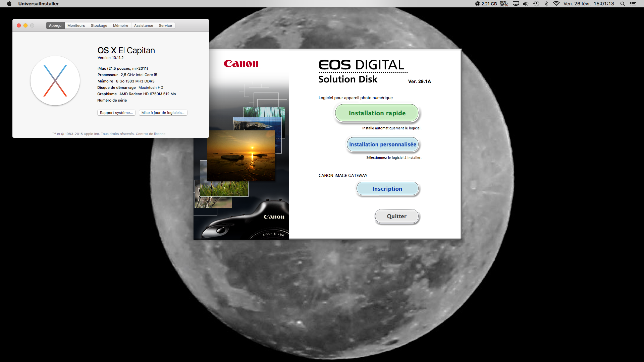Click the Processeur 2,5 GHz Intel Core i5 line
The width and height of the screenshot is (644, 362).
127,75
